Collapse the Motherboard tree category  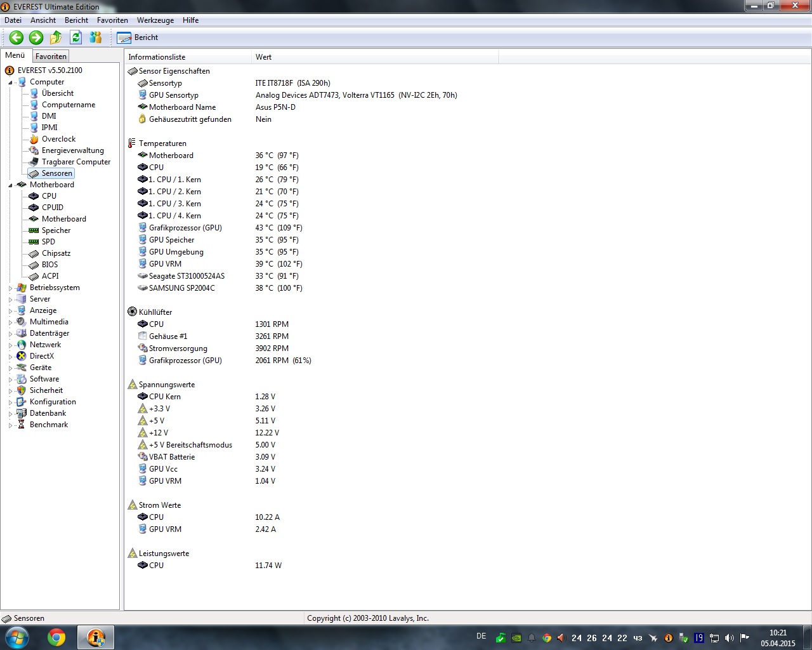pyautogui.click(x=10, y=185)
